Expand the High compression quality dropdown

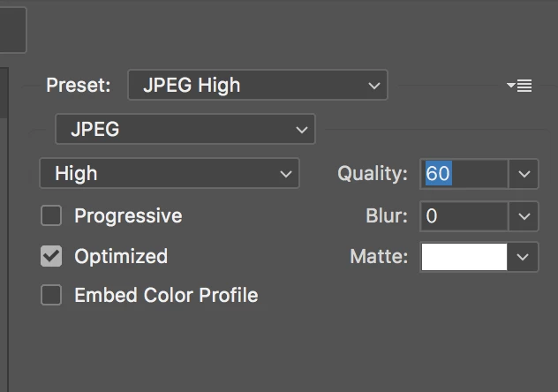click(169, 174)
